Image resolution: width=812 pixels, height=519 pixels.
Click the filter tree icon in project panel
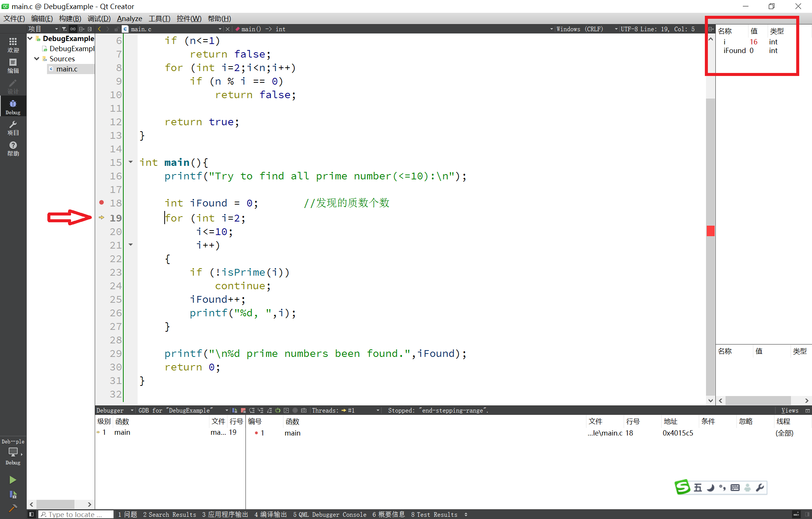pyautogui.click(x=64, y=29)
